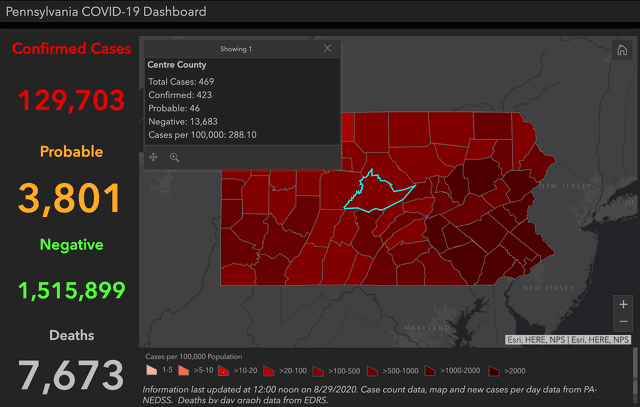Zoom in with the plus button
Viewport: 640px width, 407px height.
tap(623, 305)
